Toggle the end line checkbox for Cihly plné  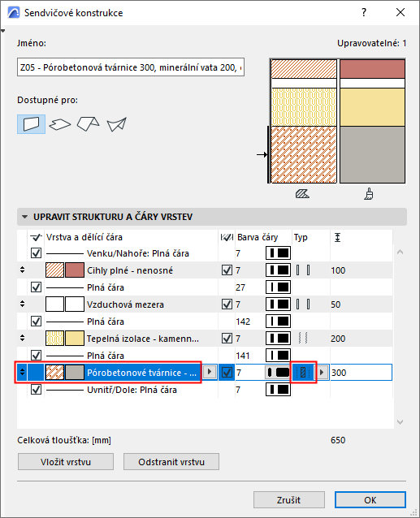[227, 270]
